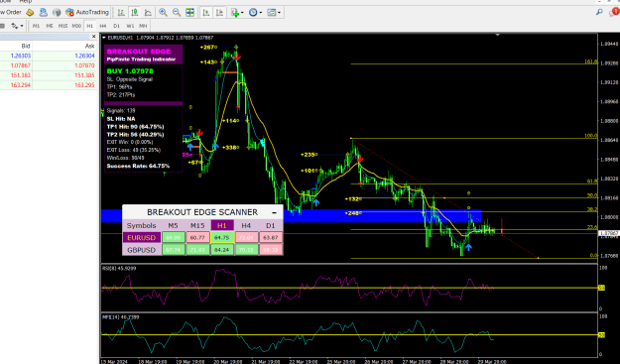Viewport: 620px width, 364px height.
Task: Zoom in on the chart
Action: tap(163, 13)
